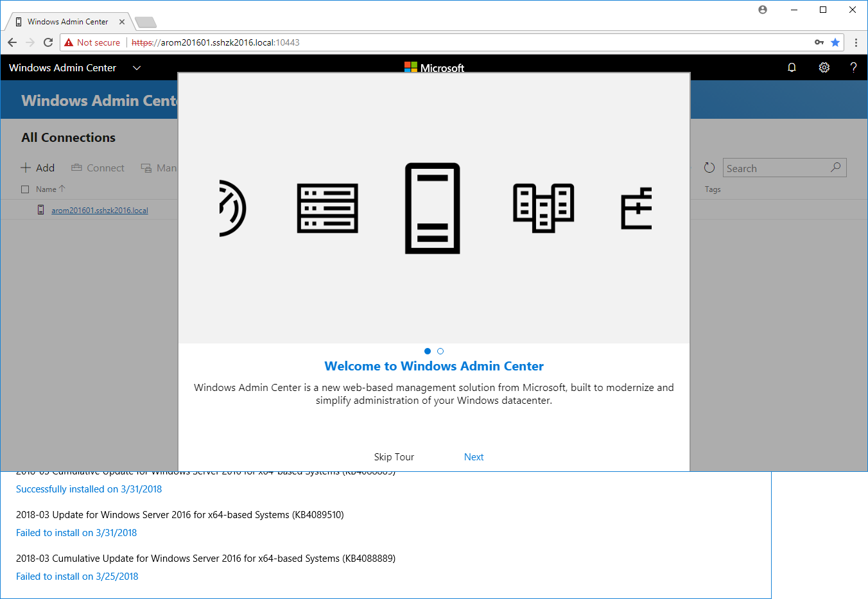Click Welcome to Windows Admin Center heading
Viewport: 868px width, 599px height.
point(434,366)
